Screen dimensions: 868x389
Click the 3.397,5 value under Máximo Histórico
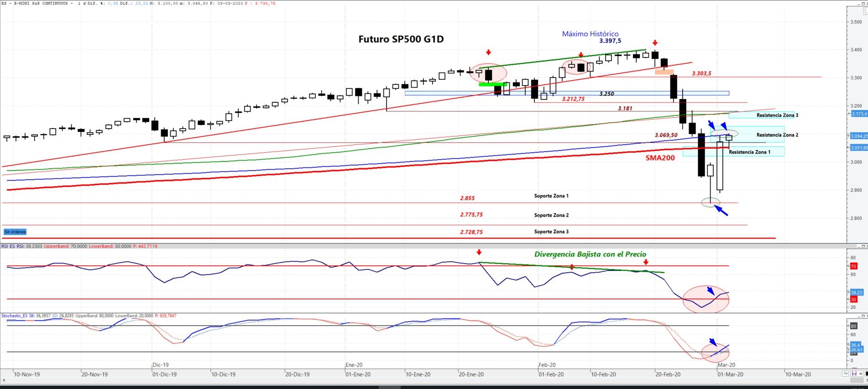(x=610, y=41)
